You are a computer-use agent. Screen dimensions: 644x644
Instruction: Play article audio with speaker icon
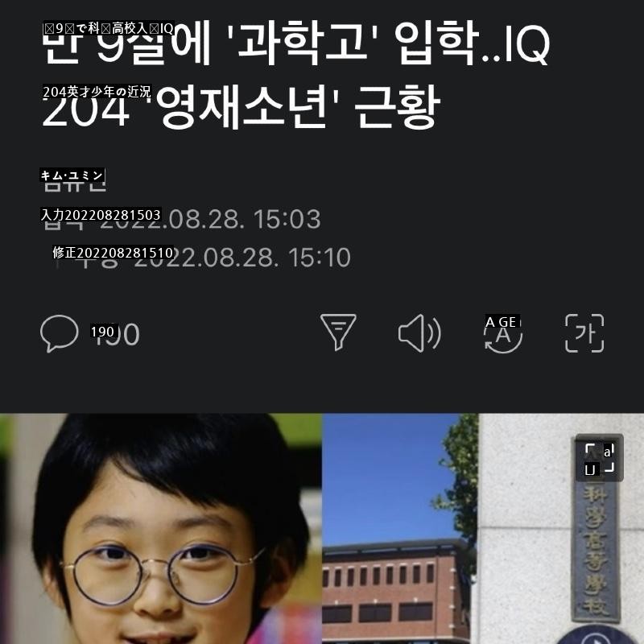click(419, 333)
